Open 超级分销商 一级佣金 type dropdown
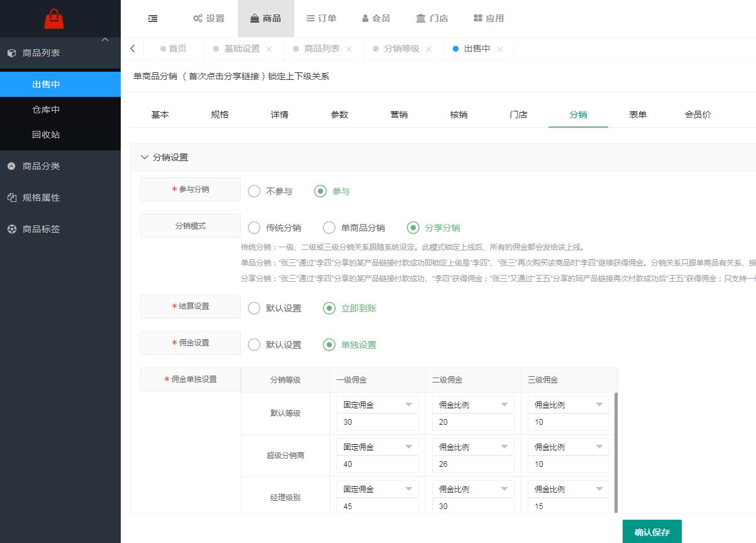Viewport: 756px width, 543px height. click(x=377, y=447)
